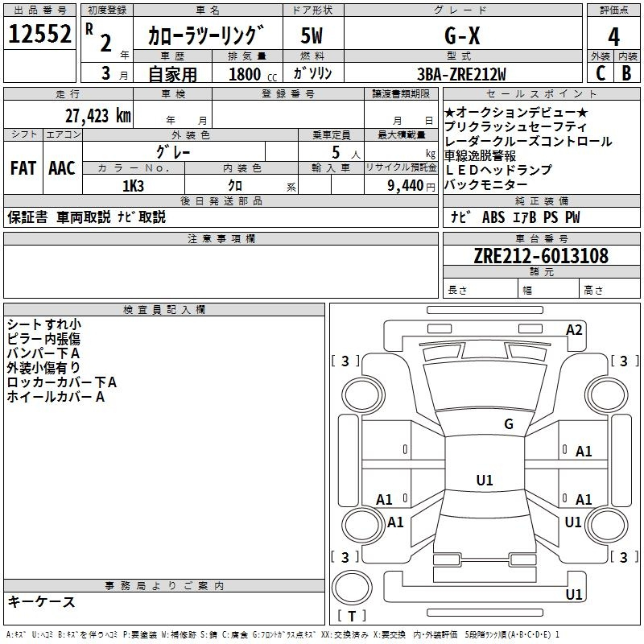Click inspector note ホイールカバーA
The width and height of the screenshot is (644, 644).
(56, 396)
